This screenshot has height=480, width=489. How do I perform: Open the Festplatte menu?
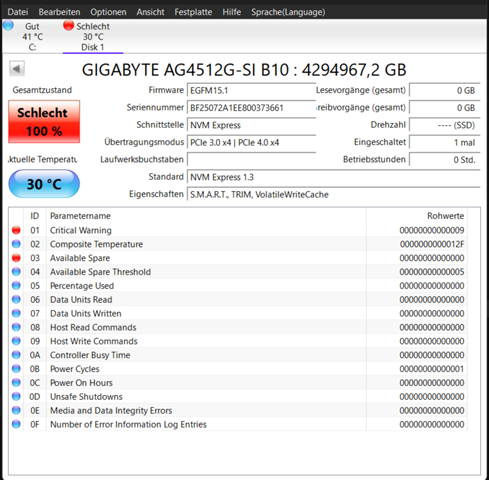[x=193, y=12]
